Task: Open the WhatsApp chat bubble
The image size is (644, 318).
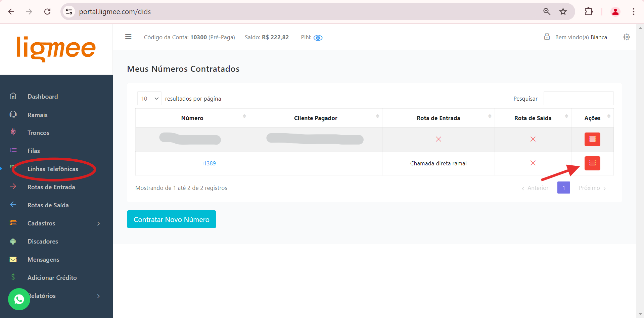Action: coord(19,299)
